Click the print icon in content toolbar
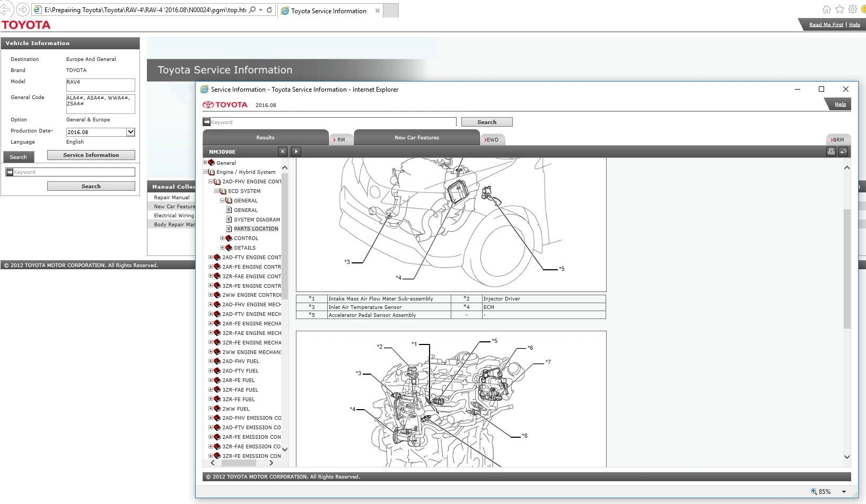 (x=831, y=152)
